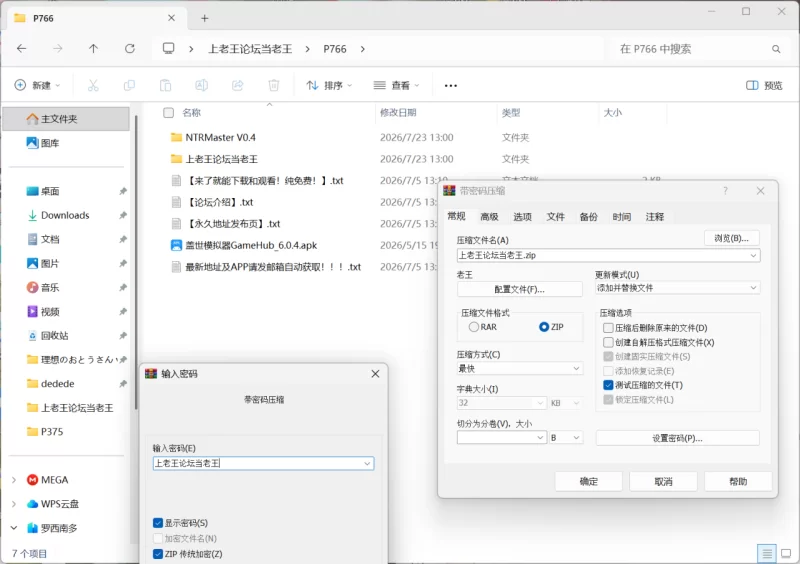Enable 压缩后删除原来的文件(D)
The width and height of the screenshot is (800, 564).
608,328
